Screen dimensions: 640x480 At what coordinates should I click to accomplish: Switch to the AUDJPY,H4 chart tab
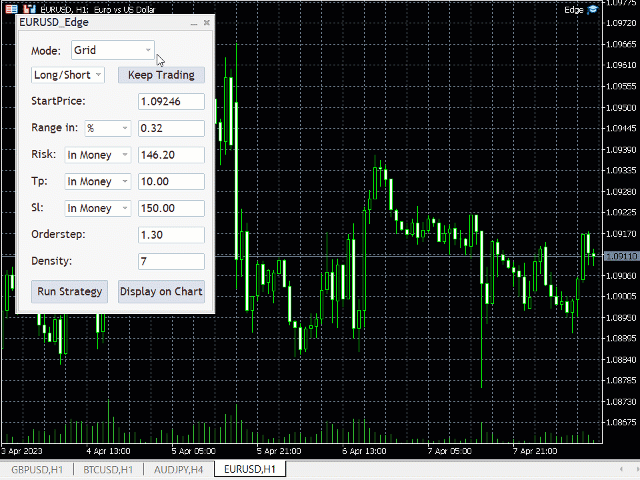178,469
